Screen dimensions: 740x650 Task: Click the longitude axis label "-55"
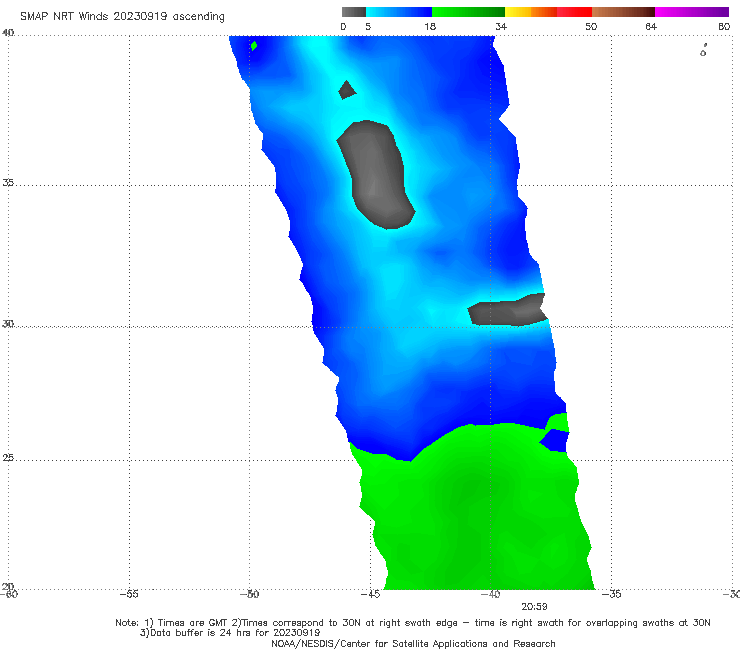point(129,594)
